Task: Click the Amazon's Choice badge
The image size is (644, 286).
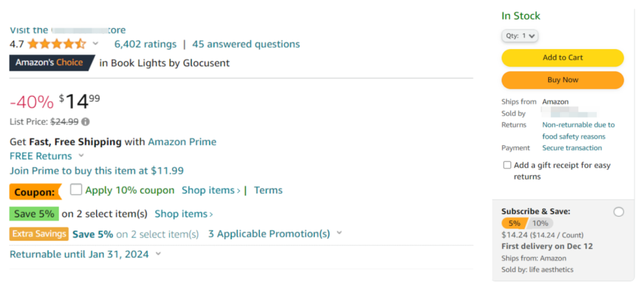Action: tap(52, 63)
